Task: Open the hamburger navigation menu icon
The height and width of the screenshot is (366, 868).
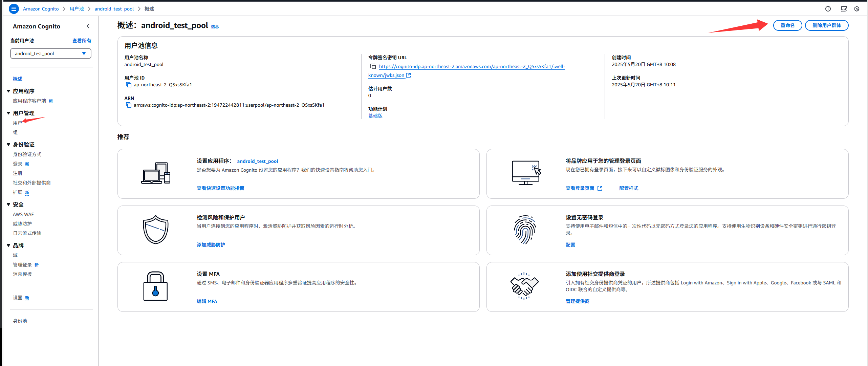Action: click(14, 9)
